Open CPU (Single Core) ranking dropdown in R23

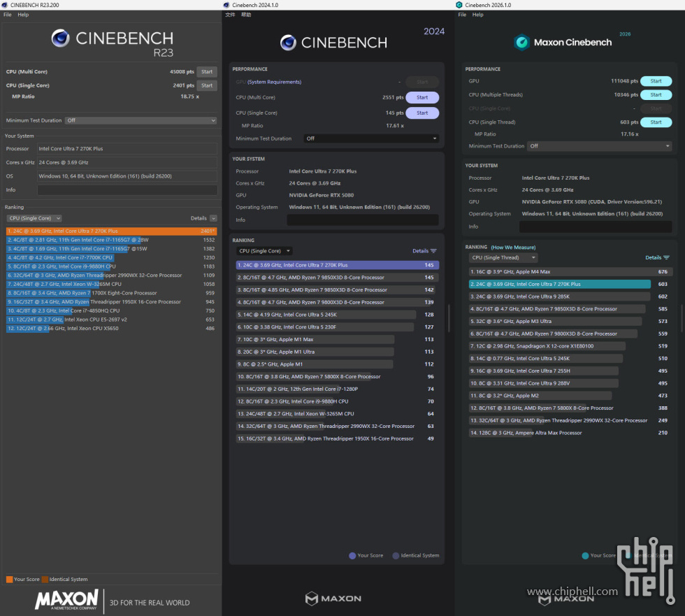tap(34, 218)
